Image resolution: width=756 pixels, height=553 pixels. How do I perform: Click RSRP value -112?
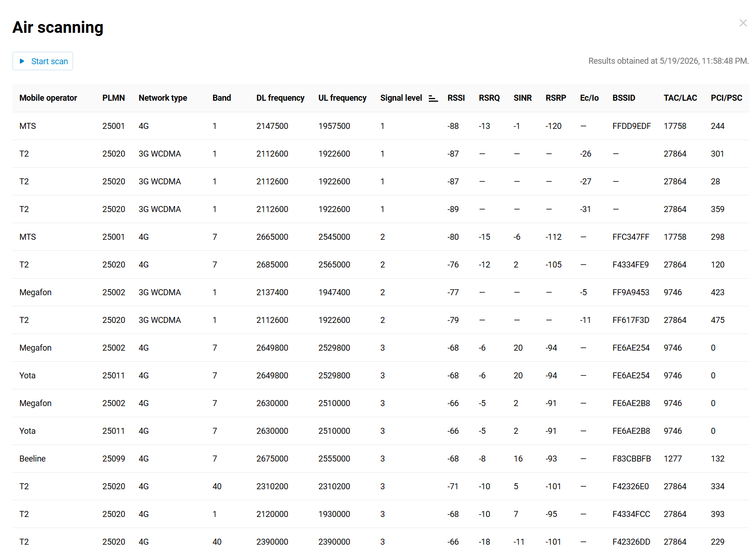pos(554,237)
